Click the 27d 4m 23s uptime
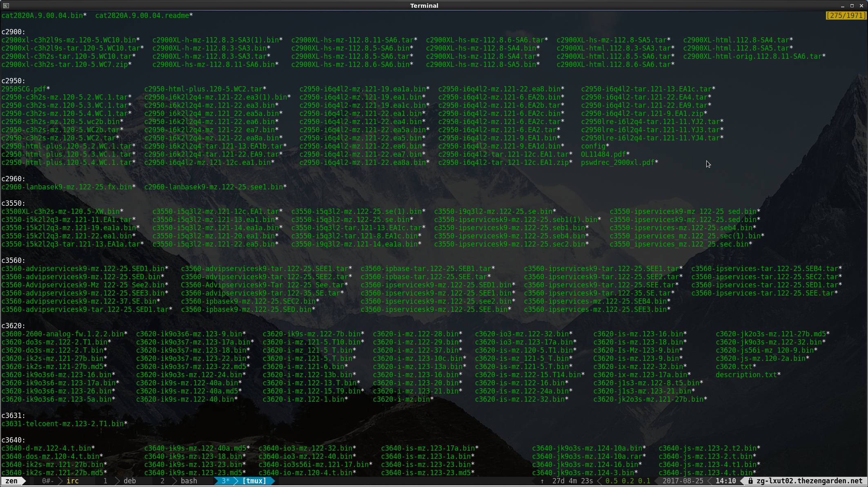This screenshot has width=868, height=487. (x=572, y=481)
